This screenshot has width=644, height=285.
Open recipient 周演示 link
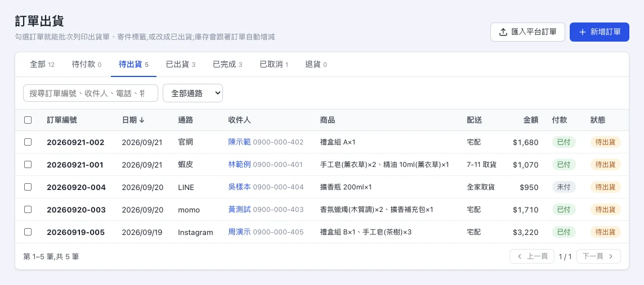pos(239,232)
